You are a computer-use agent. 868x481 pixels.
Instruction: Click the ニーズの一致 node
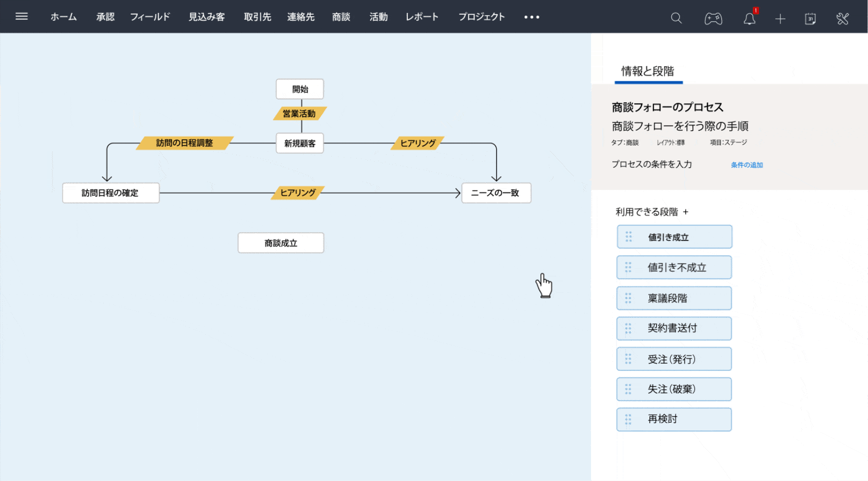pos(496,193)
